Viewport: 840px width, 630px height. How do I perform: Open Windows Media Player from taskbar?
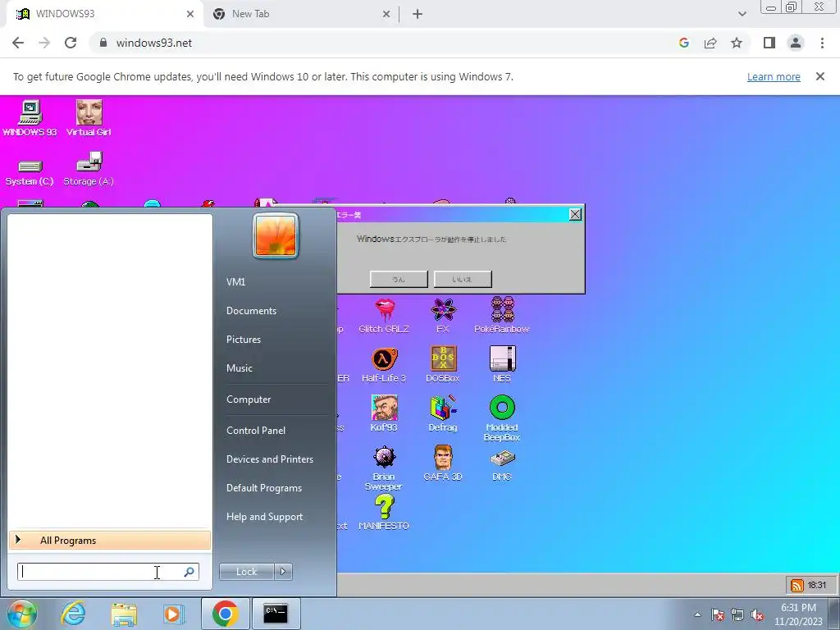173,614
